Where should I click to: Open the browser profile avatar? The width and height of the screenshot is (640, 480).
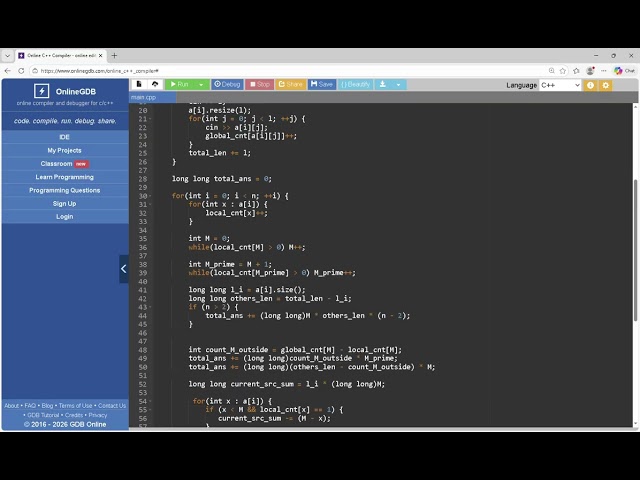click(590, 71)
